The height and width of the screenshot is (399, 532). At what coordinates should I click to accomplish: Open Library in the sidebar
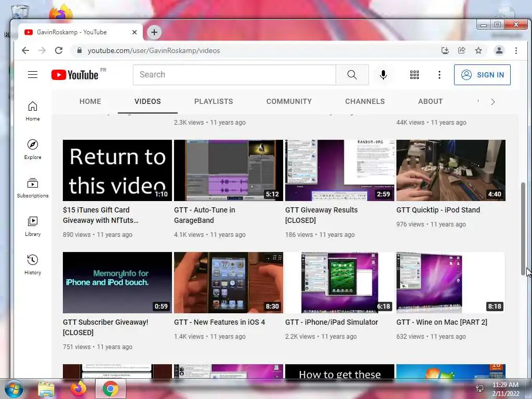33,227
